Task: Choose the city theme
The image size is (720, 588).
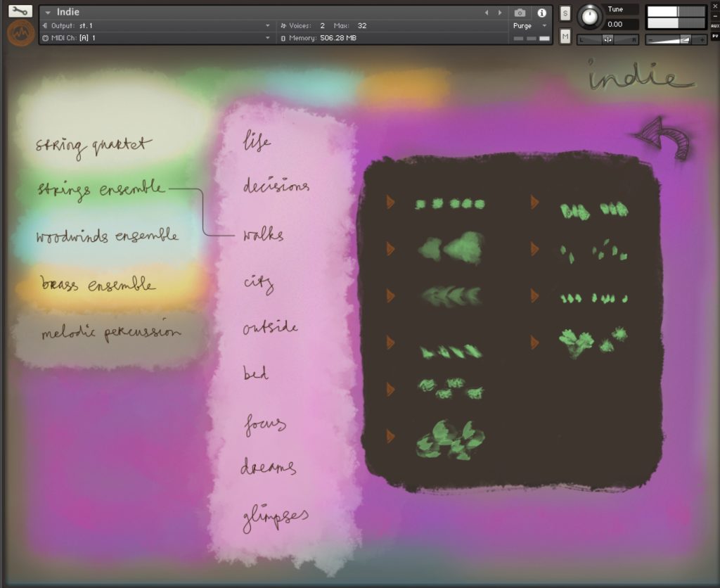Action: pos(259,283)
